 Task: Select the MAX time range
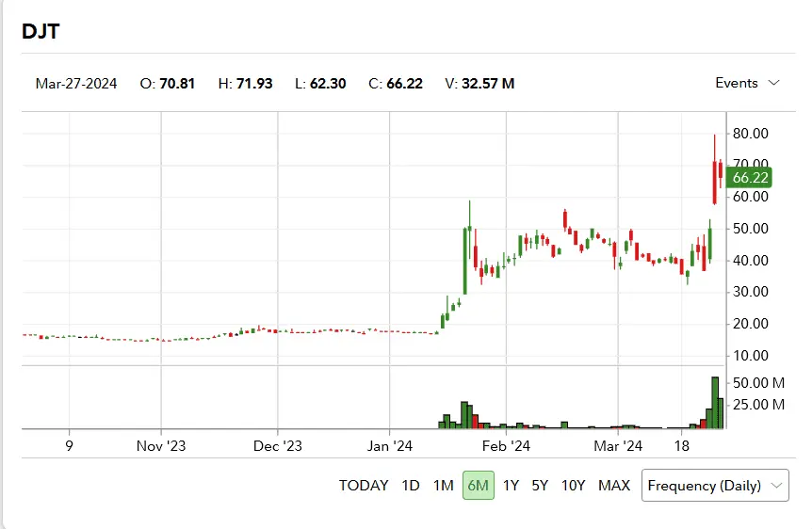pos(614,486)
